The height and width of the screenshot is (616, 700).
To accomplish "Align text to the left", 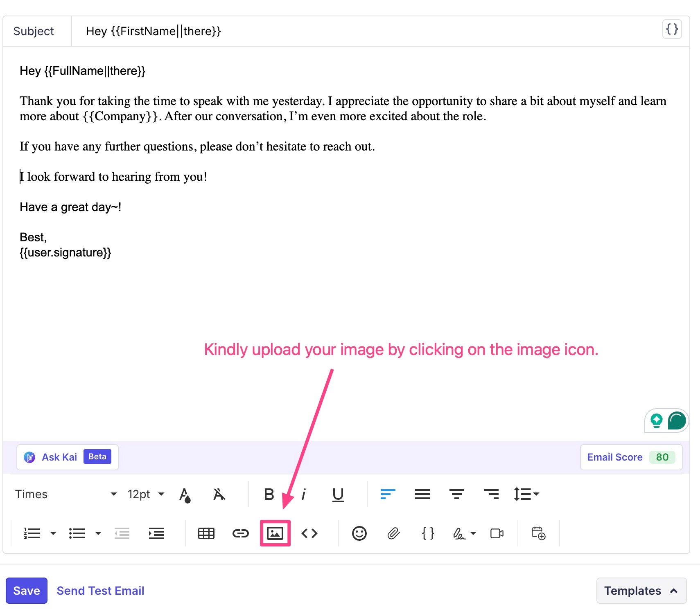I will tap(388, 494).
